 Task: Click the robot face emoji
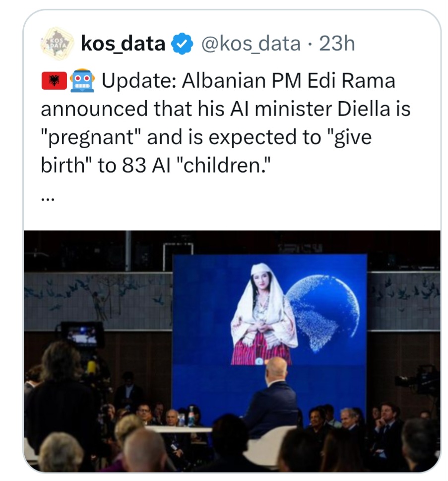pos(82,80)
